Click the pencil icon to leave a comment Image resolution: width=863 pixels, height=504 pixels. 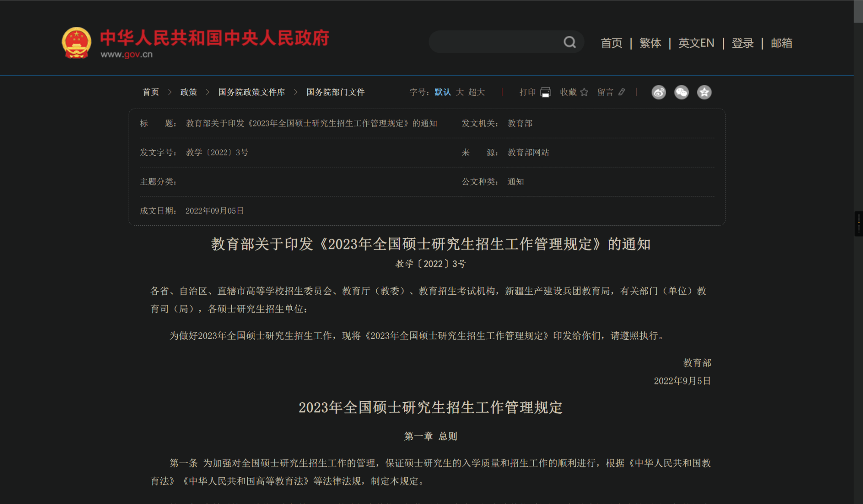click(x=623, y=92)
